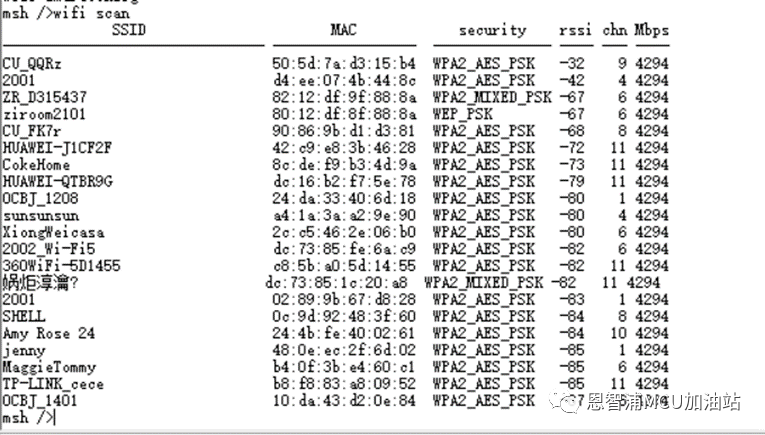Click the MAC address 50:5d:7a:d3:15:b4
The height and width of the screenshot is (435, 765).
tap(344, 63)
